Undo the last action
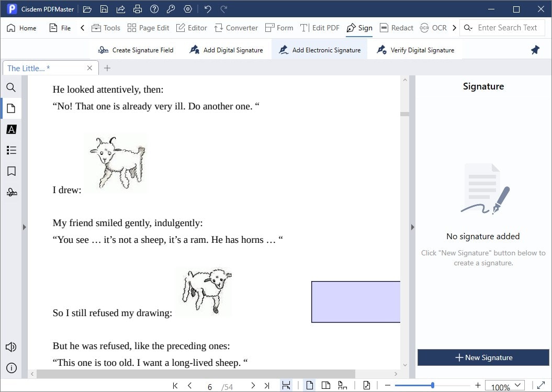This screenshot has height=392, width=552. [208, 9]
